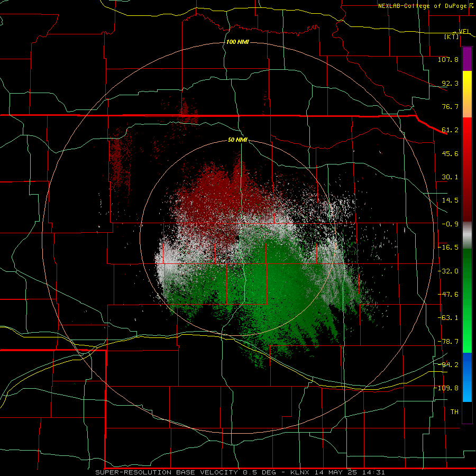Click the 14:31 timestamp in the caption
Viewport: 476px width, 476px height.
(x=373, y=472)
